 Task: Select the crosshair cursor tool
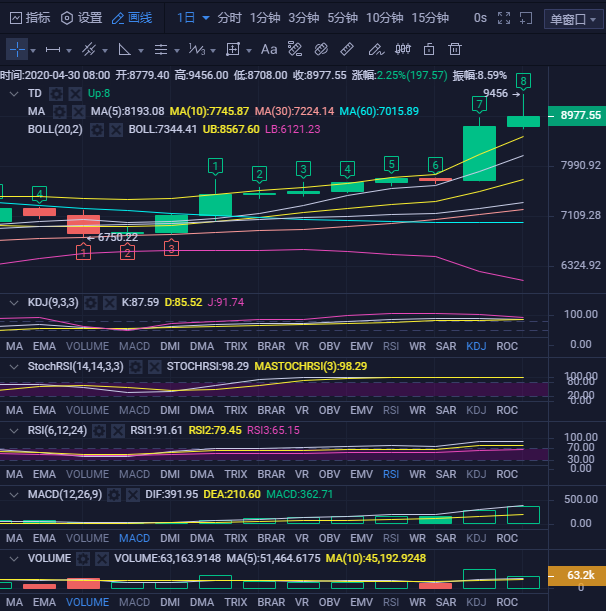17,49
